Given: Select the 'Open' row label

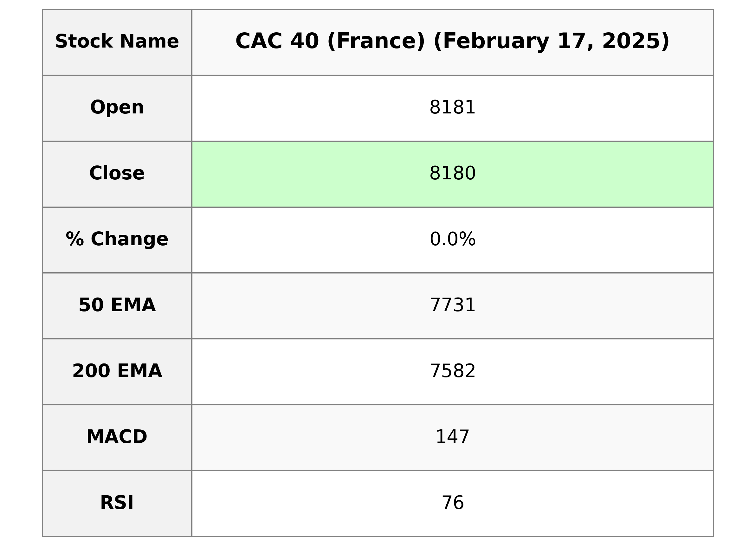Looking at the screenshot, I should tap(117, 108).
